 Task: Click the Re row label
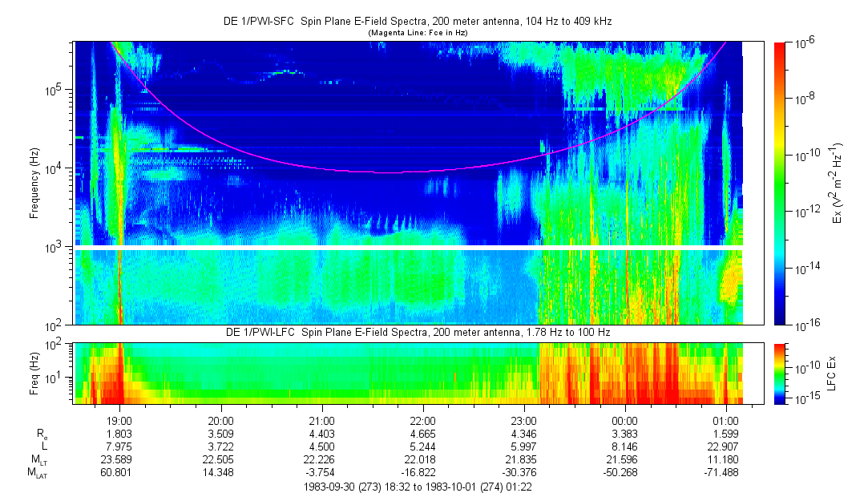click(42, 434)
